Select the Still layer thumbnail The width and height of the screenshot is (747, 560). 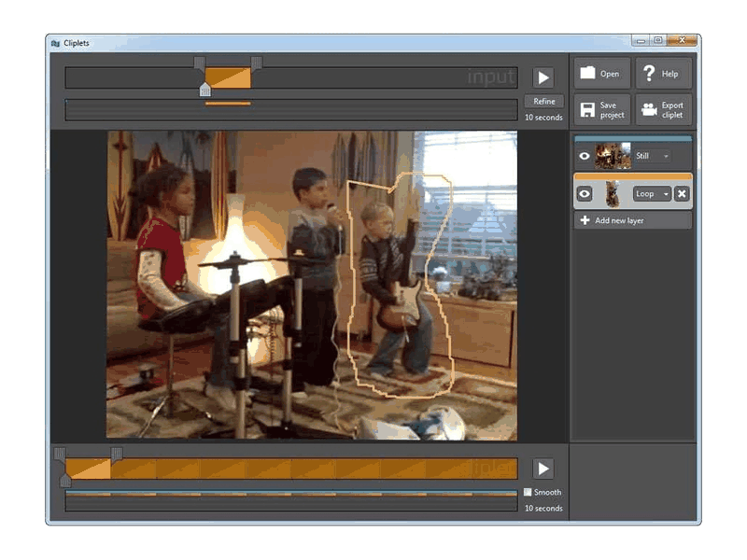pyautogui.click(x=613, y=156)
